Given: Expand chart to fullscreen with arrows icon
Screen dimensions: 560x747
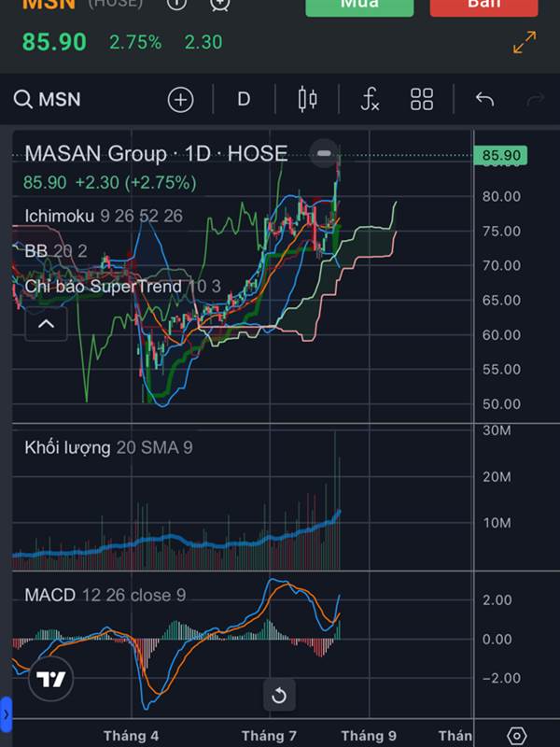Looking at the screenshot, I should tap(525, 42).
